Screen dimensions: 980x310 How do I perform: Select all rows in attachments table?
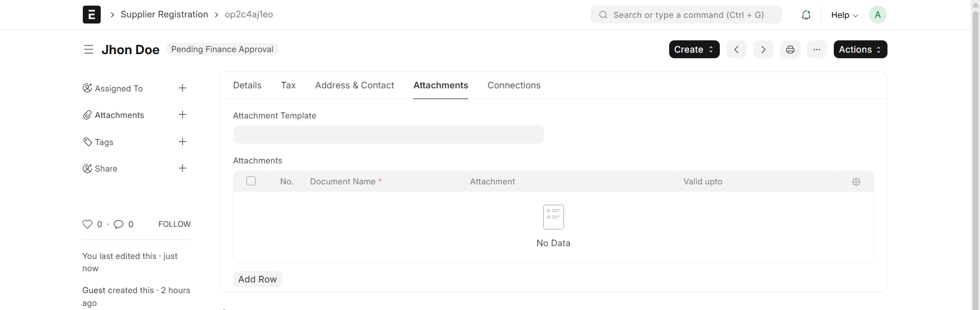pos(251,181)
